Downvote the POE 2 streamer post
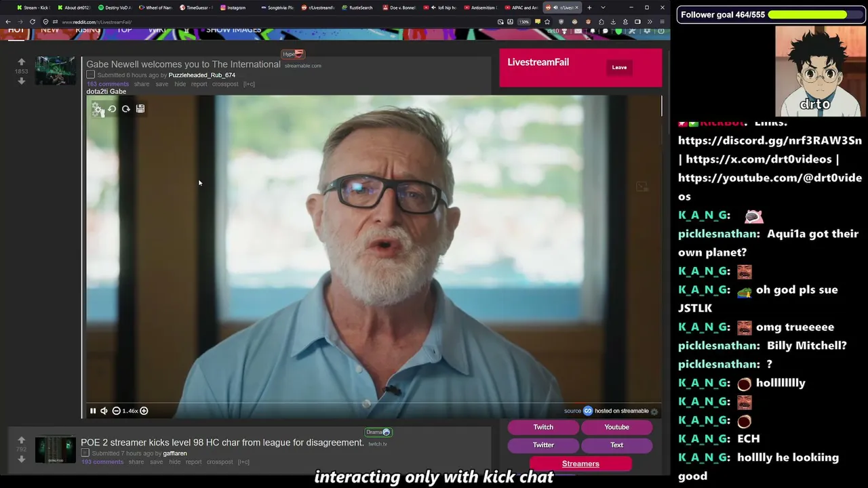Image resolution: width=868 pixels, height=488 pixels. tap(21, 459)
